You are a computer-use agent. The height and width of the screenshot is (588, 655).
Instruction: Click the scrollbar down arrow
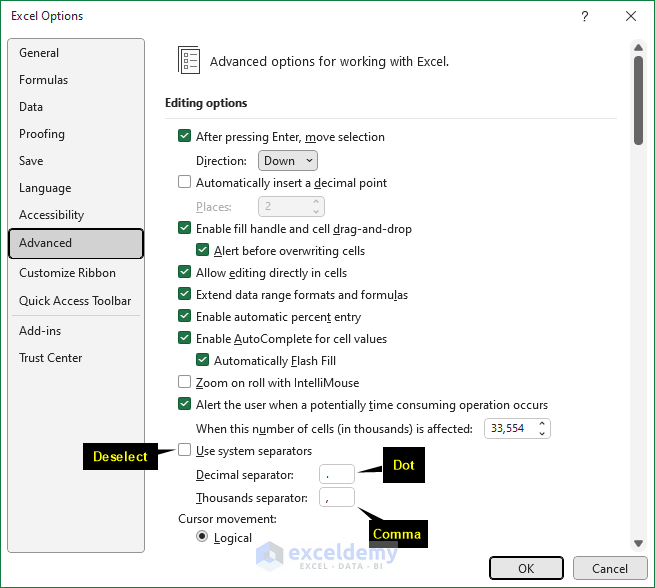638,543
